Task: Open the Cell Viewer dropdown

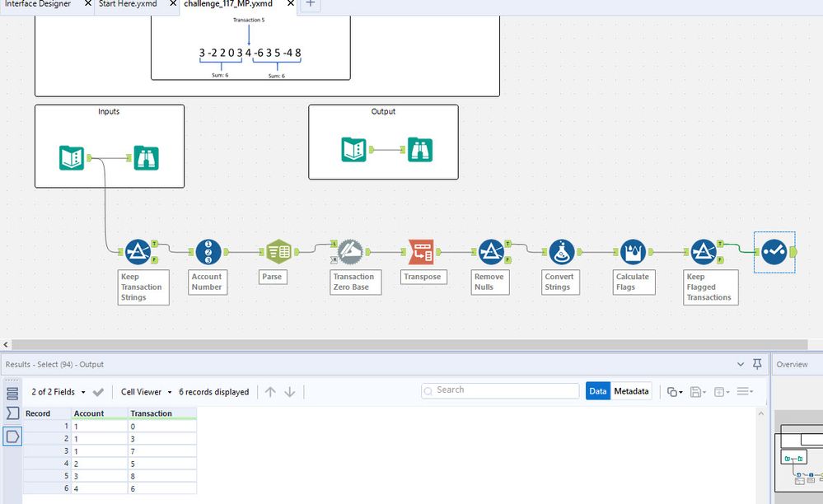Action: click(147, 392)
